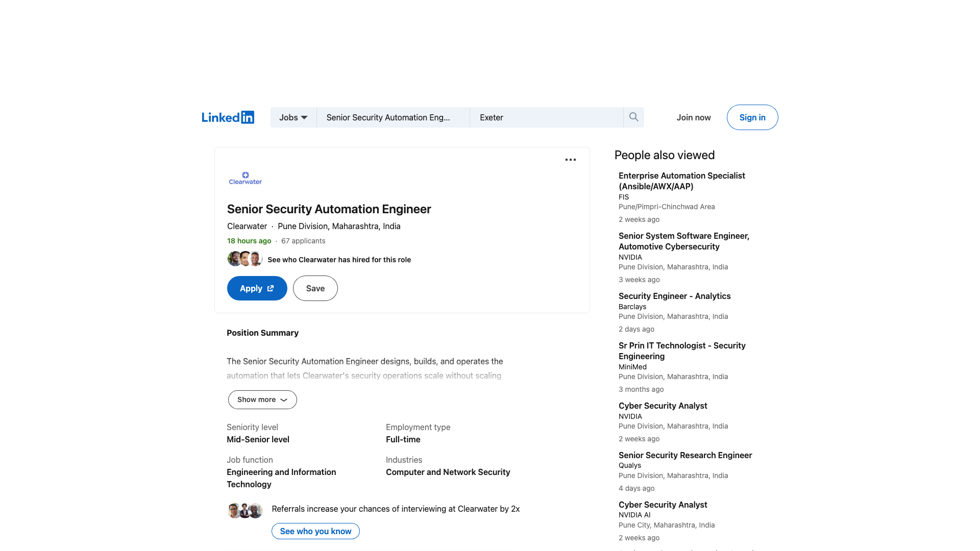Click the hired employees avatar group

coord(245,259)
